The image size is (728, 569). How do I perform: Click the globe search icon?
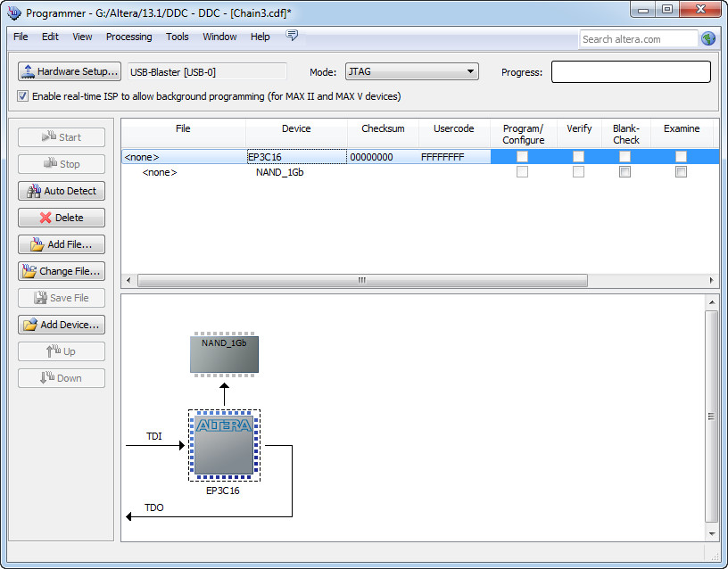point(708,39)
